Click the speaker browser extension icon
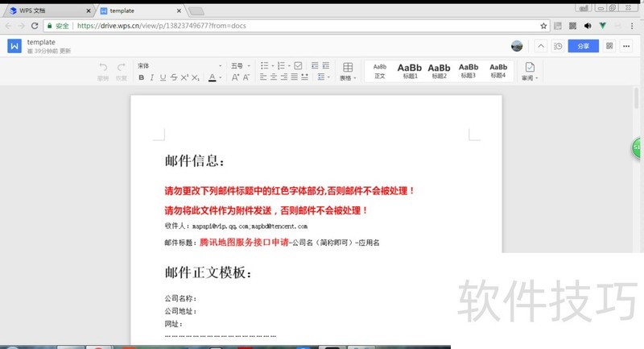The image size is (644, 349). (x=588, y=26)
